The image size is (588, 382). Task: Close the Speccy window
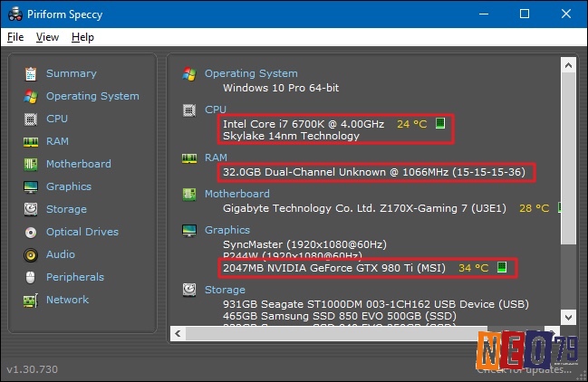point(566,14)
